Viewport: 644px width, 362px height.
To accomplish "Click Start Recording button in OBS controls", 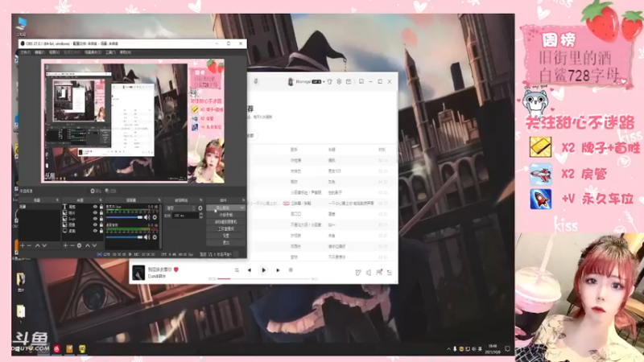I will 225,215.
